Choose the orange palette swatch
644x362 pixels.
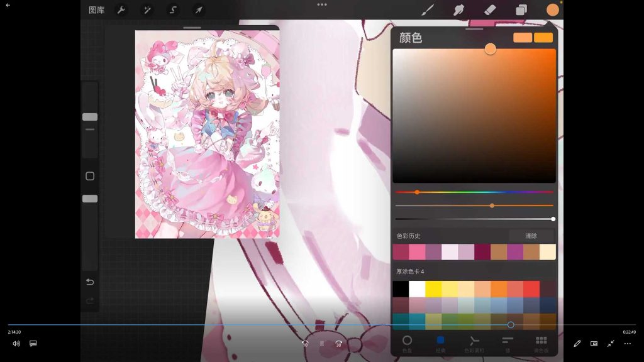pyautogui.click(x=499, y=289)
